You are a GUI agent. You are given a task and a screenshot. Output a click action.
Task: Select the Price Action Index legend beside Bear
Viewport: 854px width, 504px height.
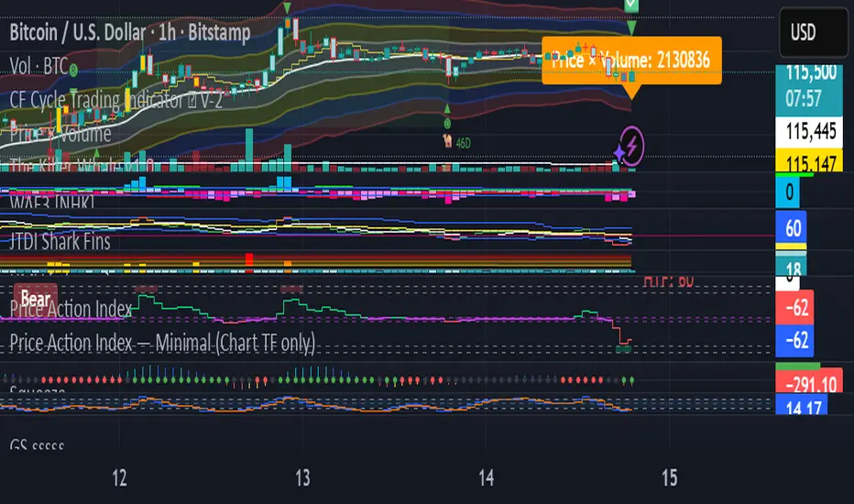71,309
